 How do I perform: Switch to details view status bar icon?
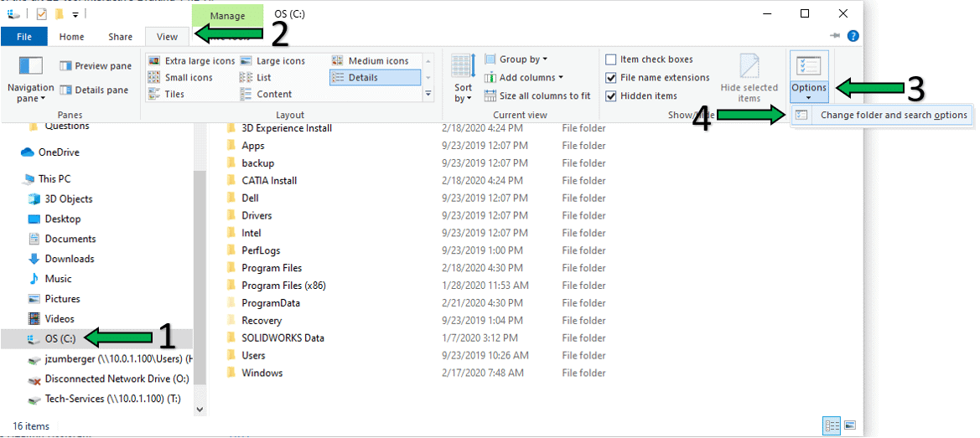[x=832, y=426]
